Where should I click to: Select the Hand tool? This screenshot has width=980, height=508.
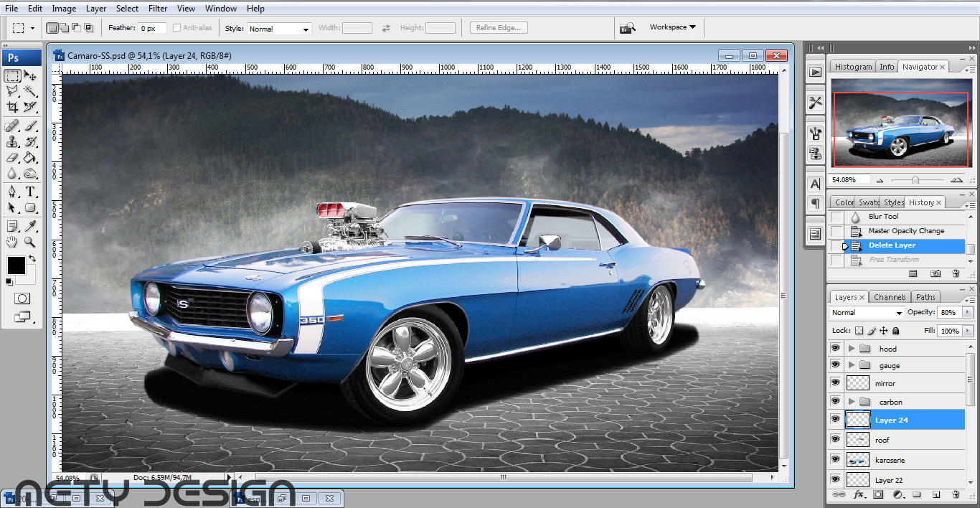[13, 243]
